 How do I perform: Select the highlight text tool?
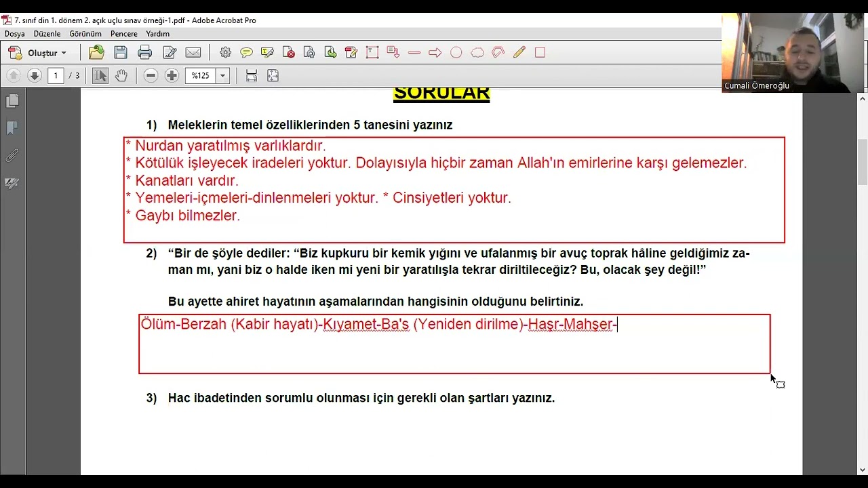(x=267, y=52)
